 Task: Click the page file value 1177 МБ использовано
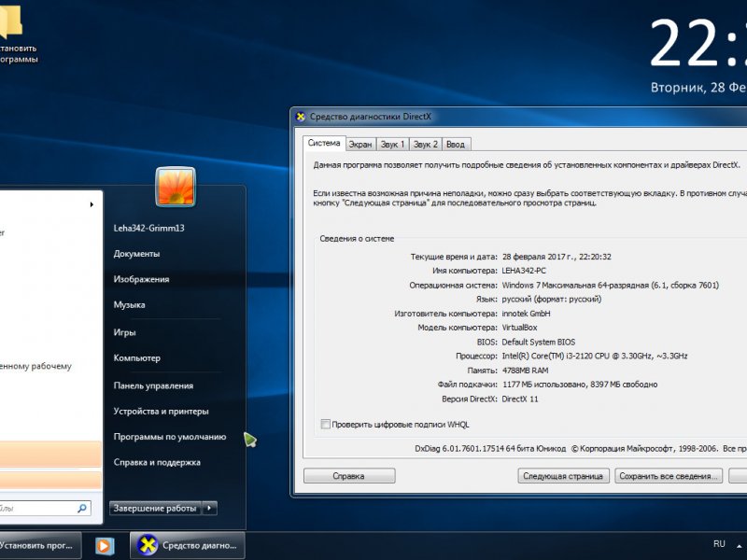pos(580,385)
